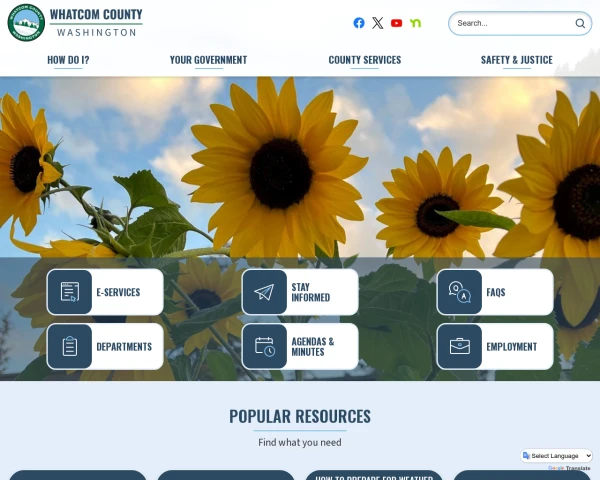600x480 pixels.
Task: Click the X (Twitter) social icon
Action: [x=377, y=23]
